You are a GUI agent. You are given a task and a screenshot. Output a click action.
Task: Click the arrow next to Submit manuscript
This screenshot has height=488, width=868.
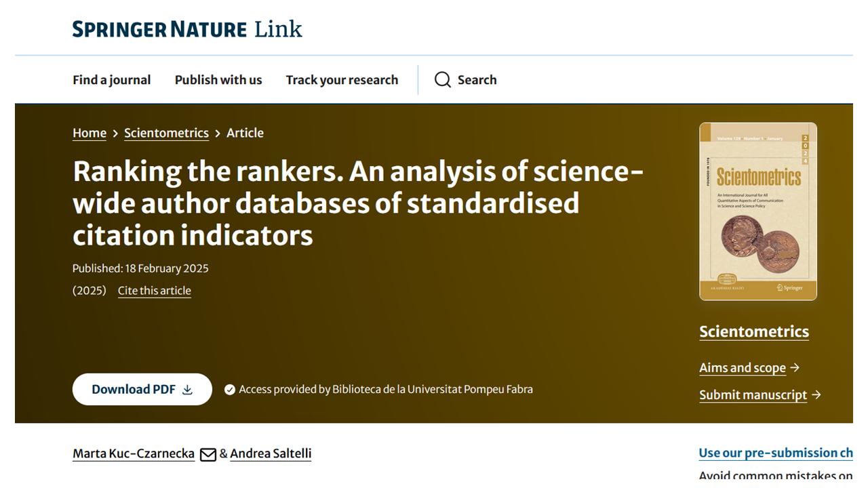[816, 394]
